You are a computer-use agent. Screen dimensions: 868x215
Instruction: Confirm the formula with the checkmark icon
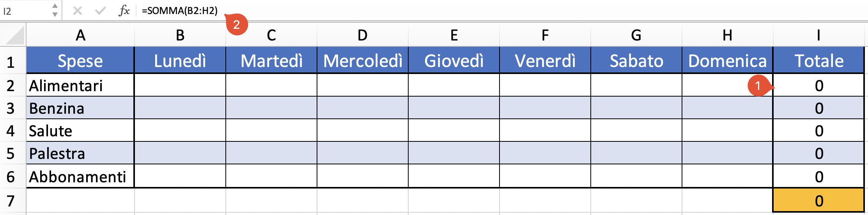[101, 11]
